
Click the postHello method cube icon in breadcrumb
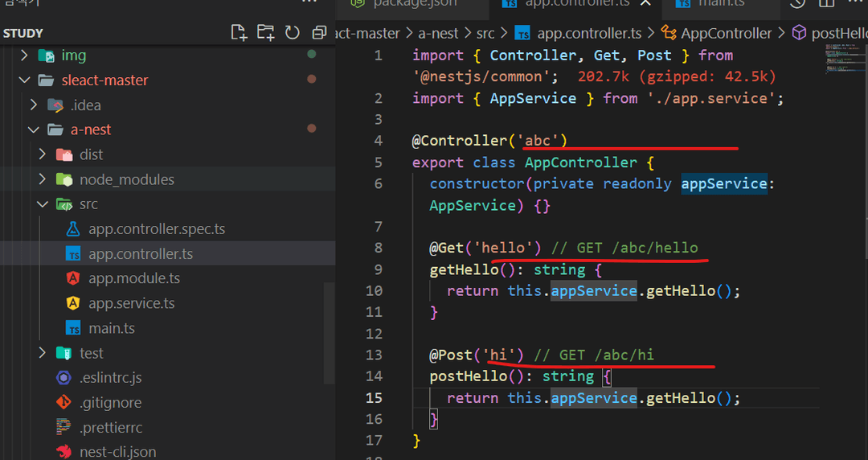[799, 33]
